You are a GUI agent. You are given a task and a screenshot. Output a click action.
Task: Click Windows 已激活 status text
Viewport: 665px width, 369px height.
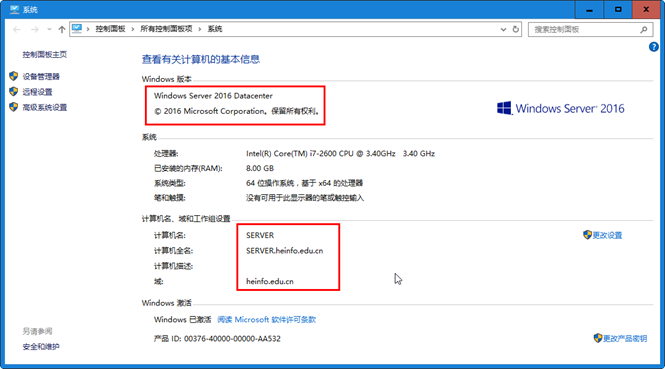(182, 319)
